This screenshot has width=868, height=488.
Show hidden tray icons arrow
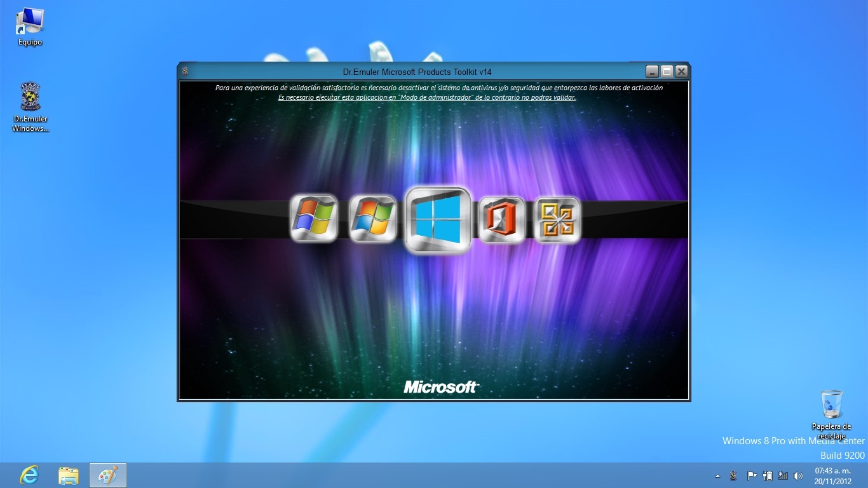tap(718, 476)
